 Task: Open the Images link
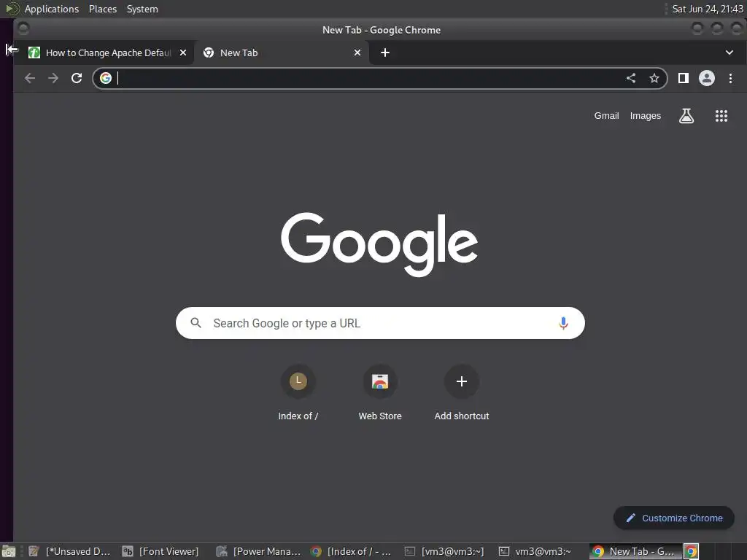646,116
